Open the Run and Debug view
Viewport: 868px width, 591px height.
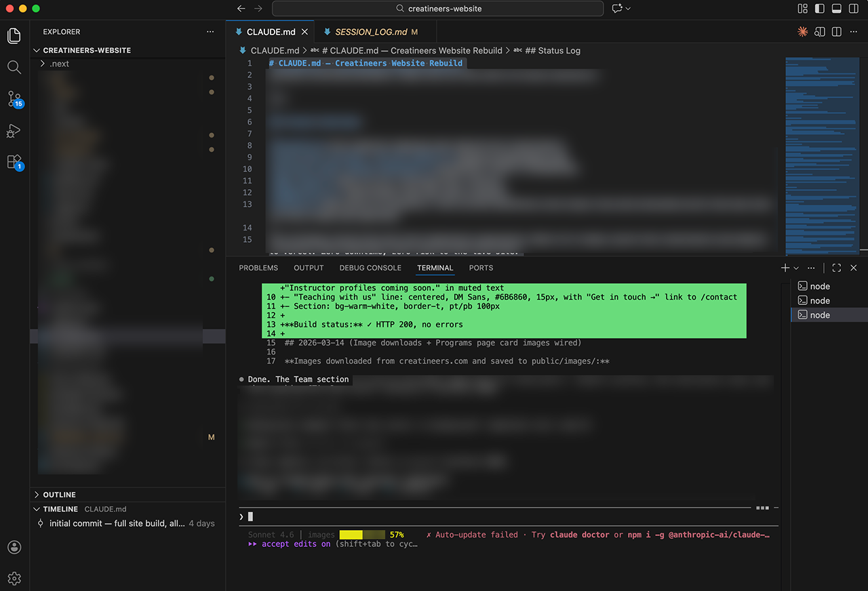point(14,131)
